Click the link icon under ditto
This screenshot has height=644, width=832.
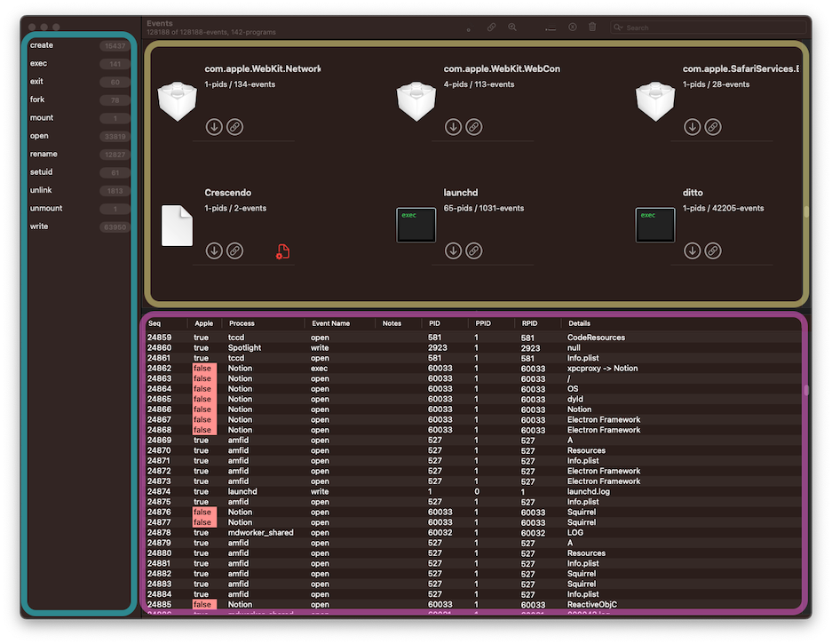click(713, 250)
